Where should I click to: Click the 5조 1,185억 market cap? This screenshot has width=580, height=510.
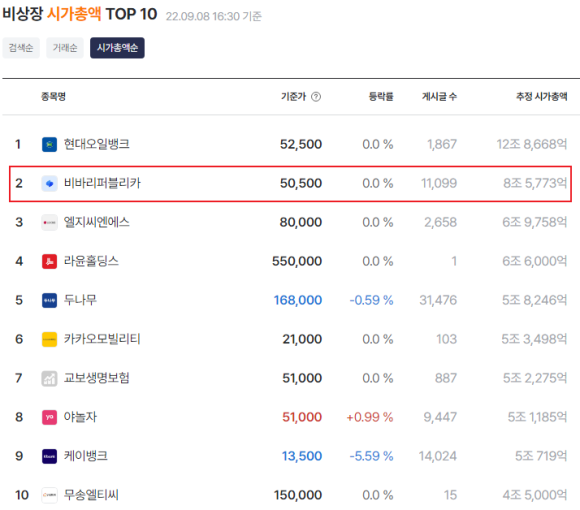pos(537,418)
